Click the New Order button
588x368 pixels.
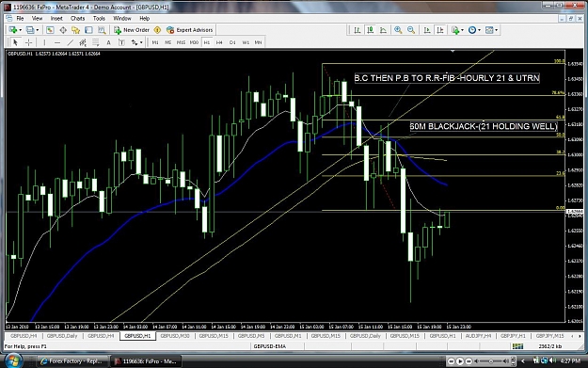pos(132,30)
